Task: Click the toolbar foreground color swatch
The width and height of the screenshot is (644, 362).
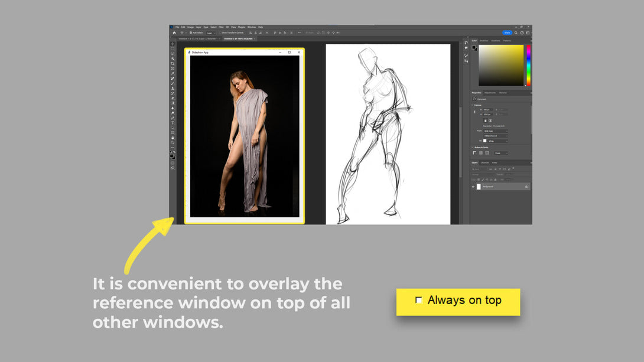Action: coord(172,155)
